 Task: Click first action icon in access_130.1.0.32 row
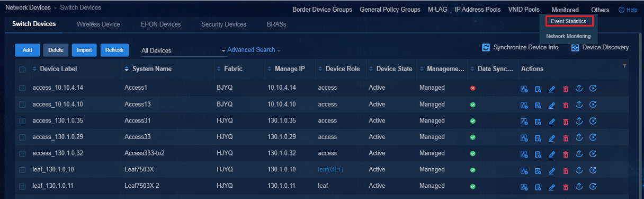pyautogui.click(x=524, y=154)
